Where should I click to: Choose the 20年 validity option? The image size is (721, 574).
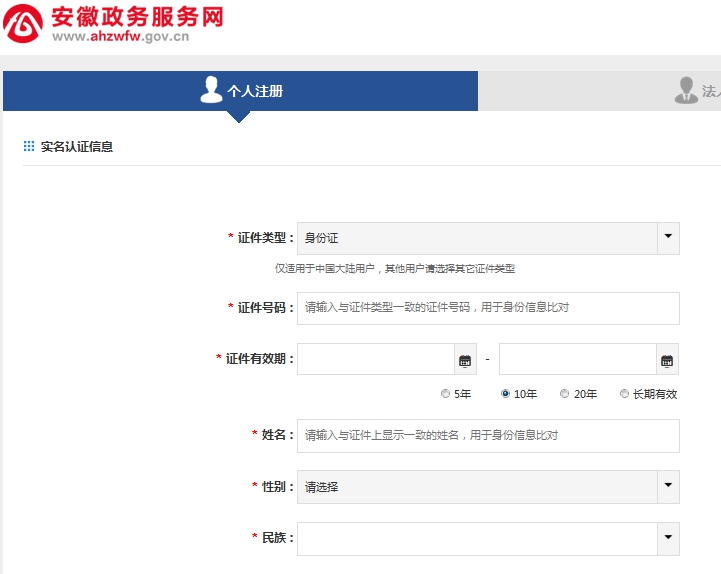(565, 394)
